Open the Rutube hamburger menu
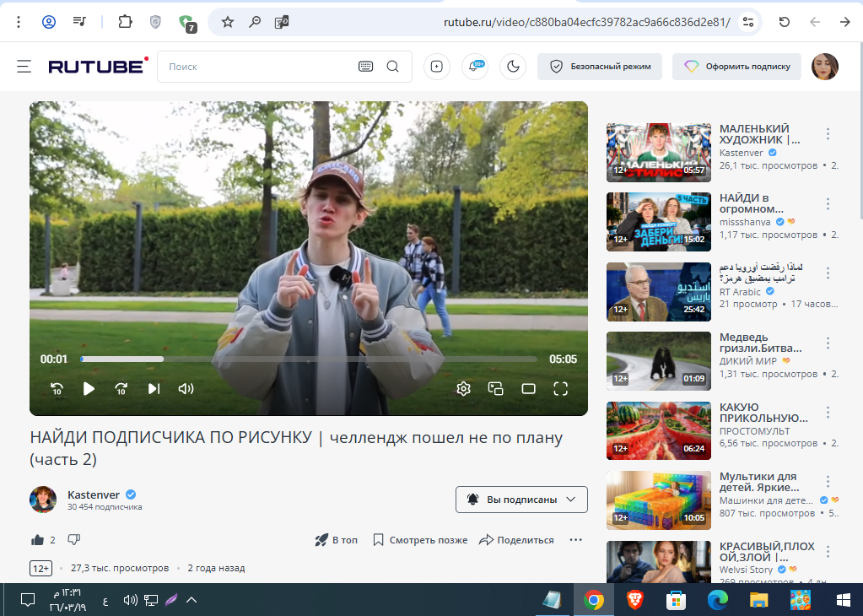Viewport: 863px width, 616px height. coord(24,67)
